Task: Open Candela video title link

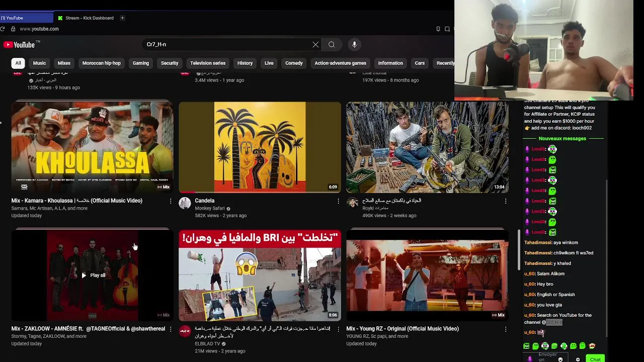Action: (205, 201)
